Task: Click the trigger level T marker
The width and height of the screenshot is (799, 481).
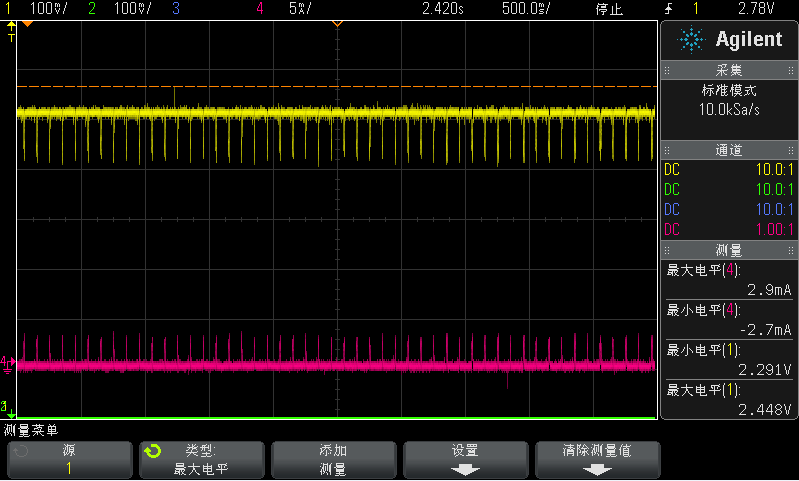Action: point(11,31)
